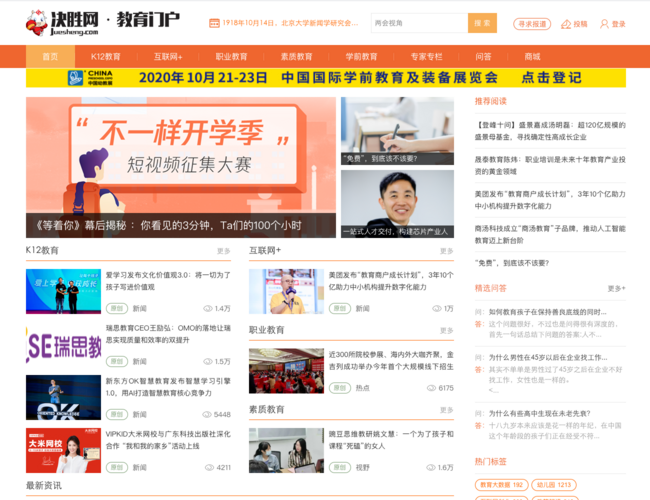Open article 近300所院校参展
650x500 pixels.
(391, 361)
